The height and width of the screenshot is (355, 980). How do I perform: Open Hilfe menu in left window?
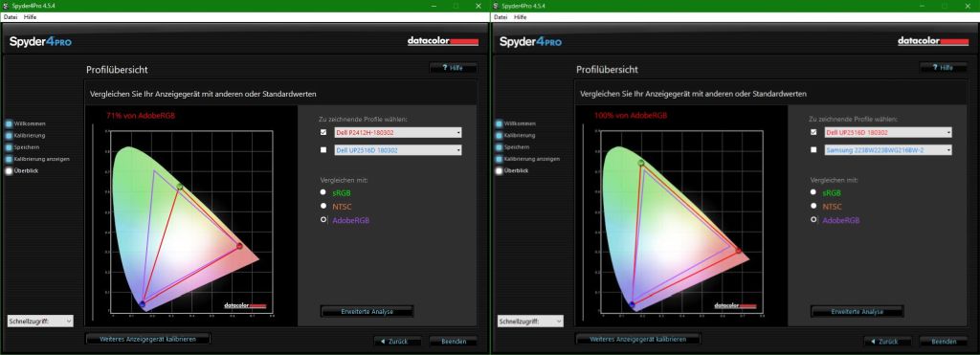pos(30,17)
